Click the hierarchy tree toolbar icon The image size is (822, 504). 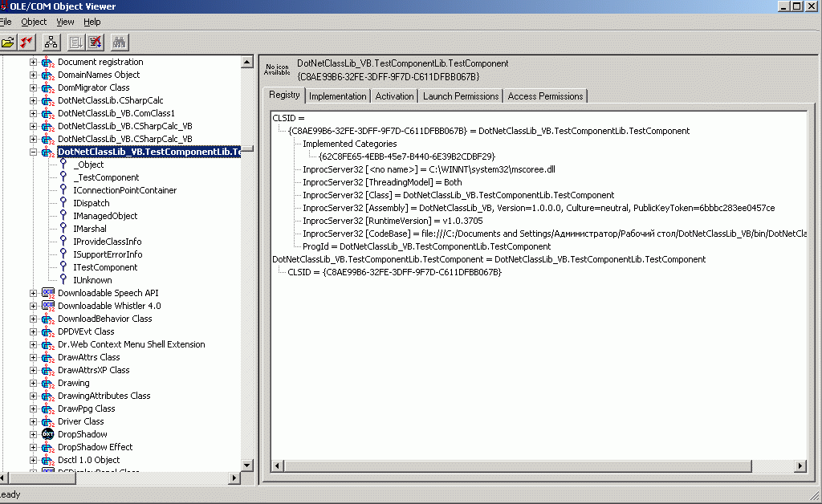pos(51,43)
